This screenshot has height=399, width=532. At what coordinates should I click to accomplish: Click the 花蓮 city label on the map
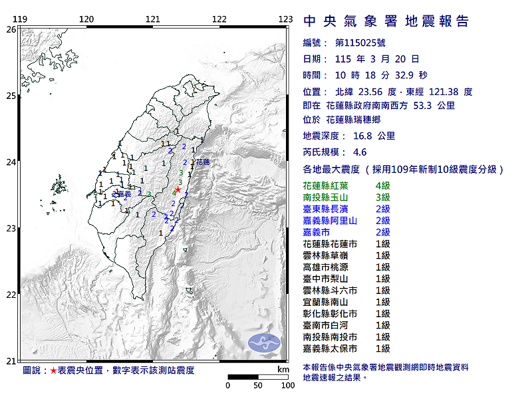[201, 162]
